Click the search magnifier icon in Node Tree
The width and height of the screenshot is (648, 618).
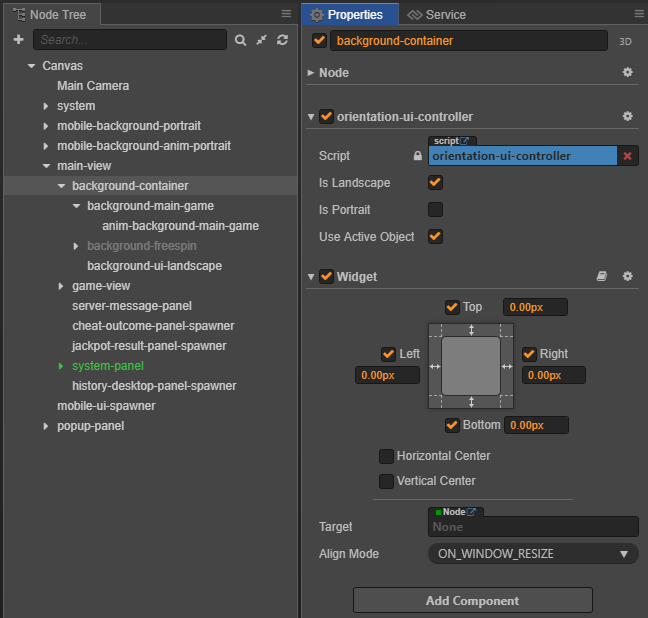pyautogui.click(x=241, y=40)
